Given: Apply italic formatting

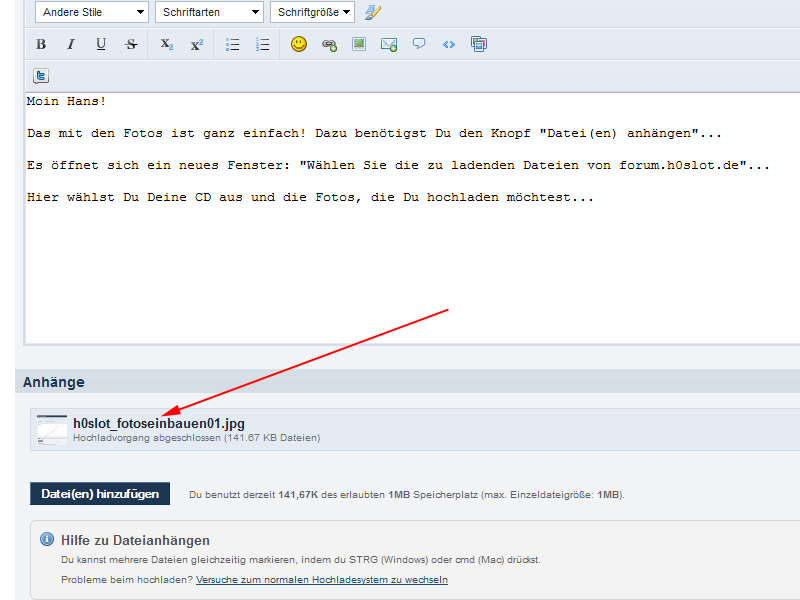Looking at the screenshot, I should [71, 44].
